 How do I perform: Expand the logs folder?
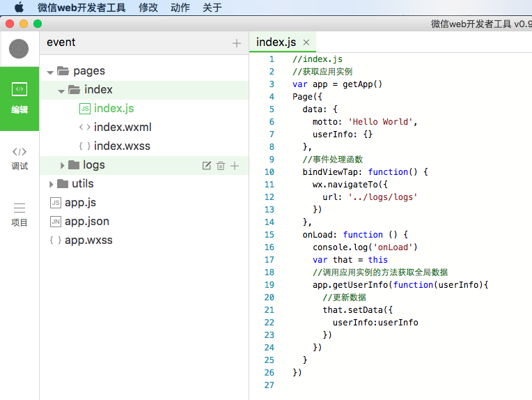point(62,165)
